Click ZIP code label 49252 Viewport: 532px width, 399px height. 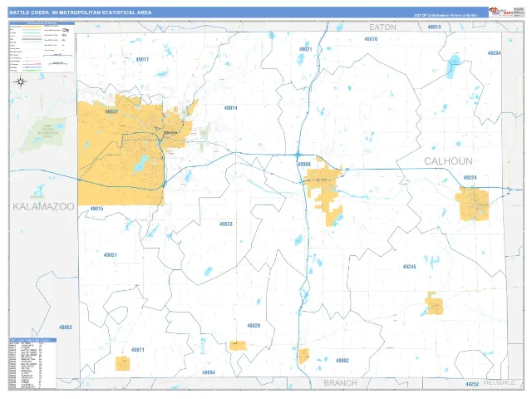coord(472,384)
